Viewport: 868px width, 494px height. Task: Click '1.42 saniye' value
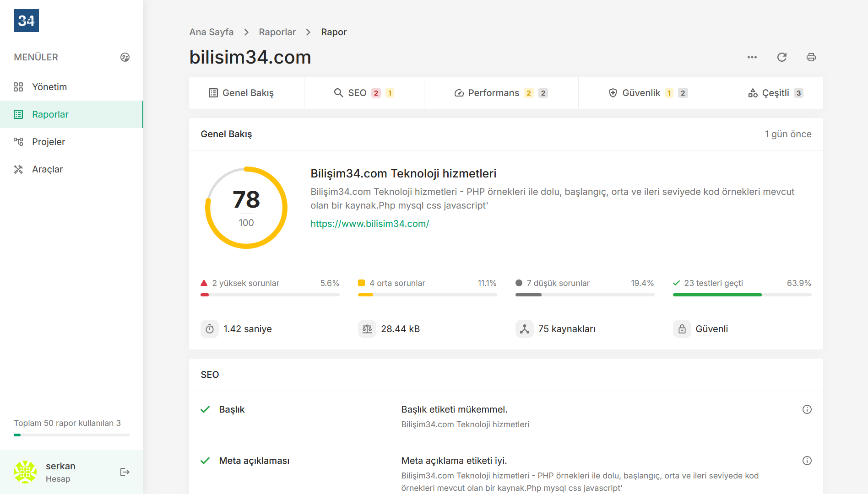point(247,329)
